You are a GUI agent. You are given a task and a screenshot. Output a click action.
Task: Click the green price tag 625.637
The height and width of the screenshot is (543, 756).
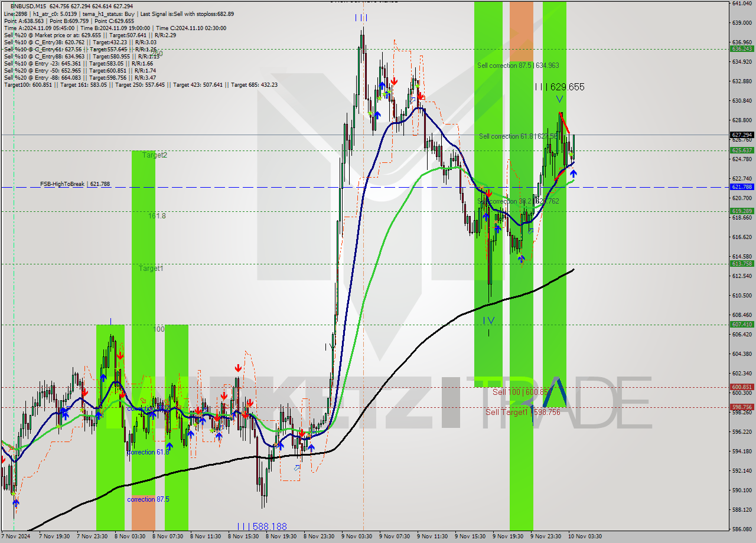point(742,151)
